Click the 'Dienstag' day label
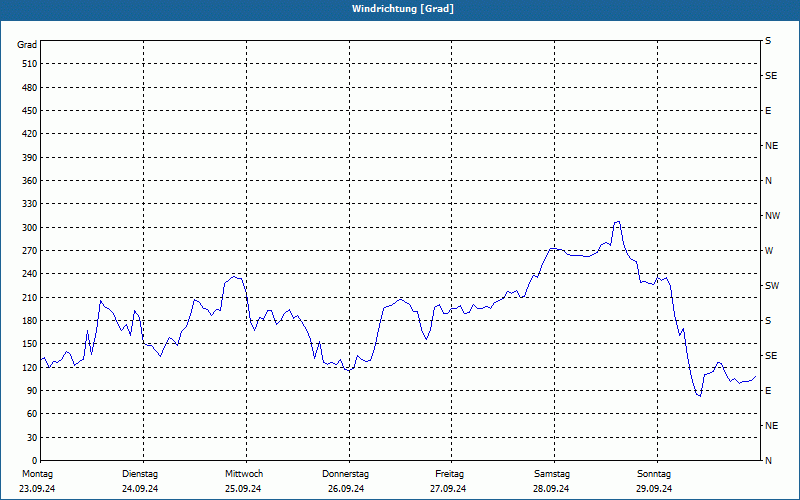This screenshot has height=500, width=800. 140,474
